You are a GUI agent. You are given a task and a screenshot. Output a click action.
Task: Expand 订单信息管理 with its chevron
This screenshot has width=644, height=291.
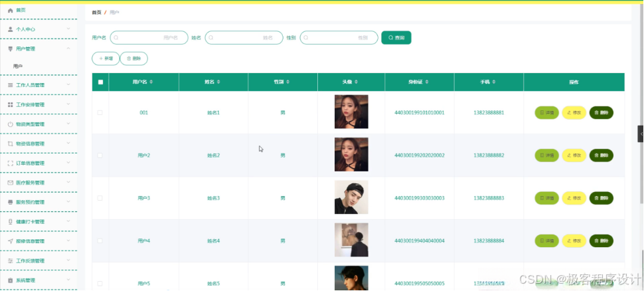click(68, 163)
